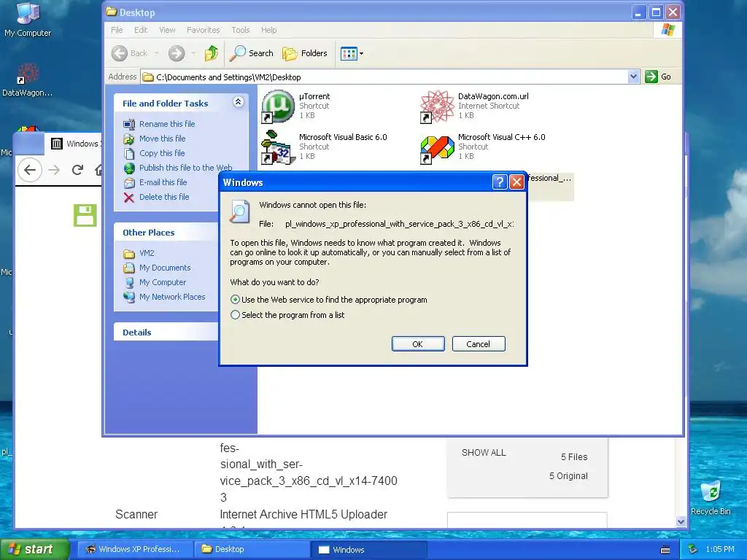Open the Help menu
The width and height of the screenshot is (747, 560).
pos(268,30)
